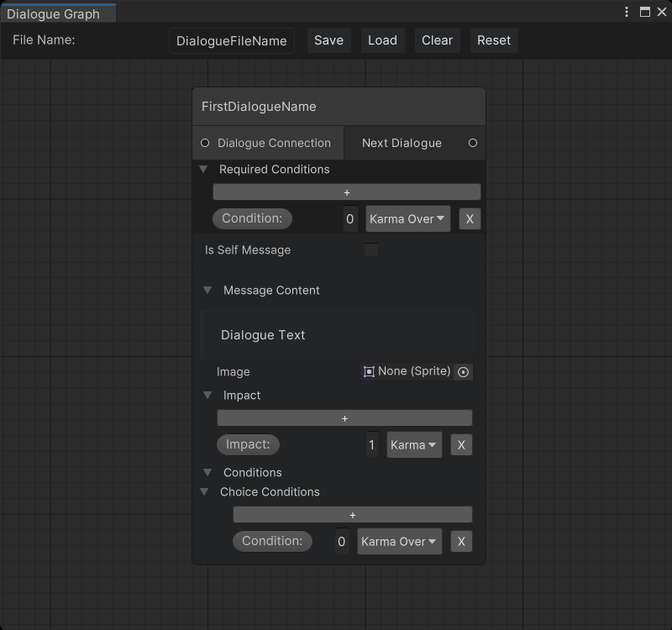Add a new Impact with plus bar
This screenshot has height=630, width=672.
(x=344, y=418)
